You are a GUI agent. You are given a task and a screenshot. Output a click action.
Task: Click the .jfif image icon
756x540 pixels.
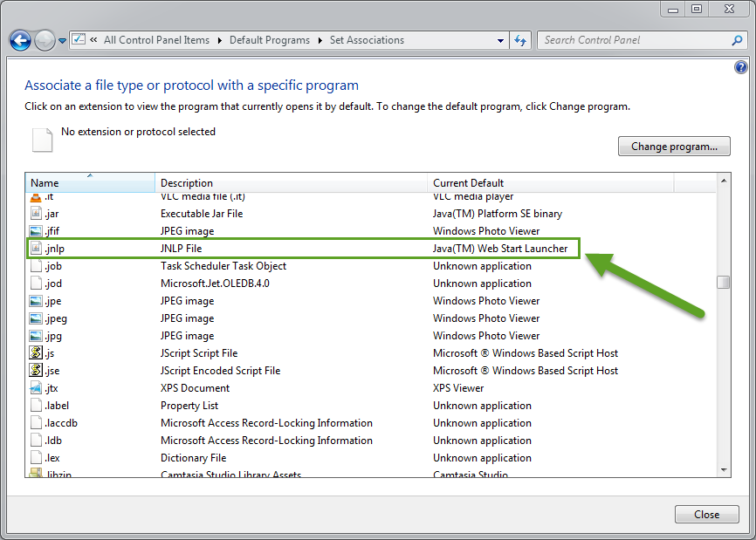pyautogui.click(x=36, y=230)
